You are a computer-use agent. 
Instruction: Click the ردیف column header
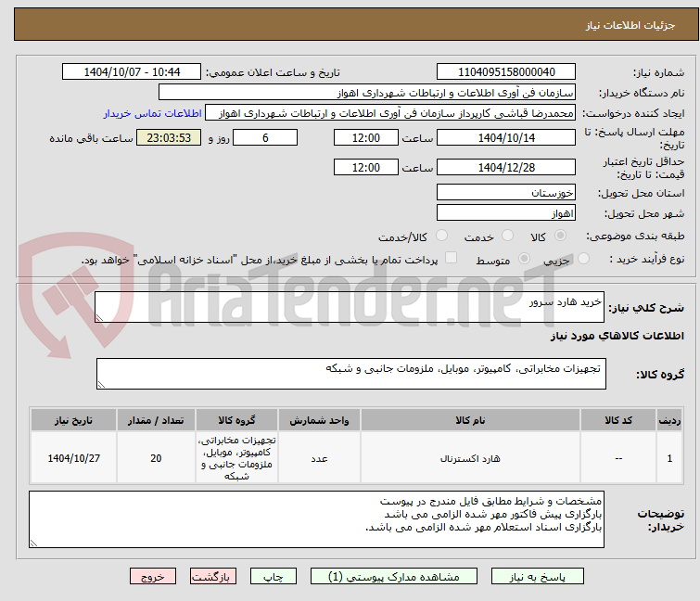669,420
